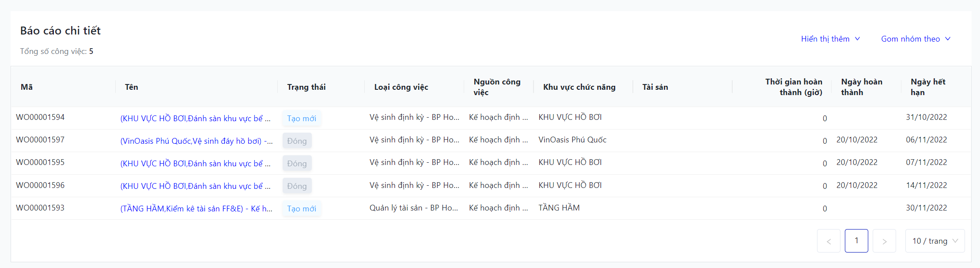Expand the 'Hiển thị thêm' dropdown
This screenshot has height=268, width=980.
point(830,39)
